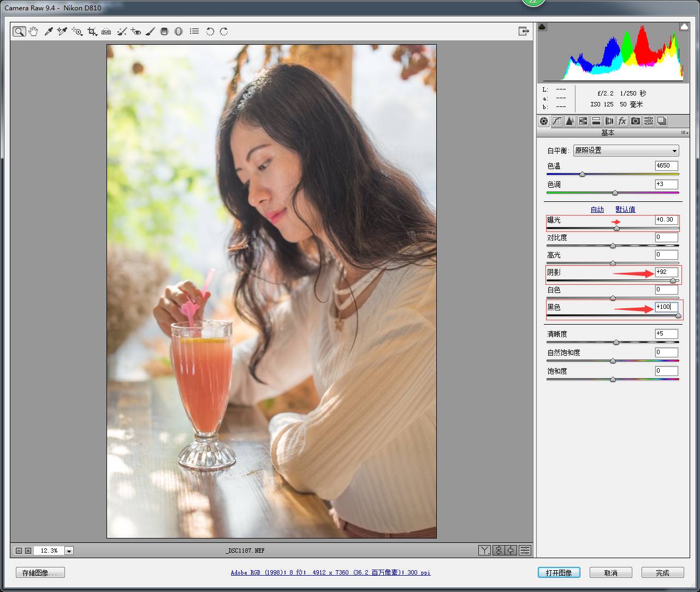The image size is (700, 592).
Task: Switch to the Basic panel tab
Action: point(543,121)
